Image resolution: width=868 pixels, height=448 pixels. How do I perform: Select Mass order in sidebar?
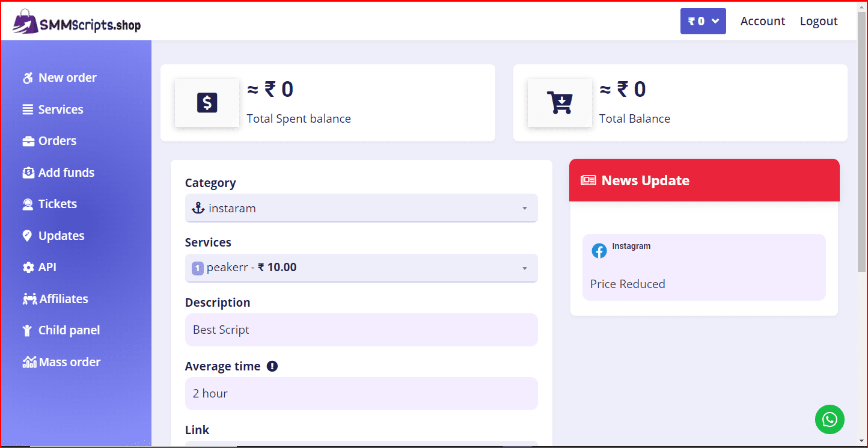point(69,362)
